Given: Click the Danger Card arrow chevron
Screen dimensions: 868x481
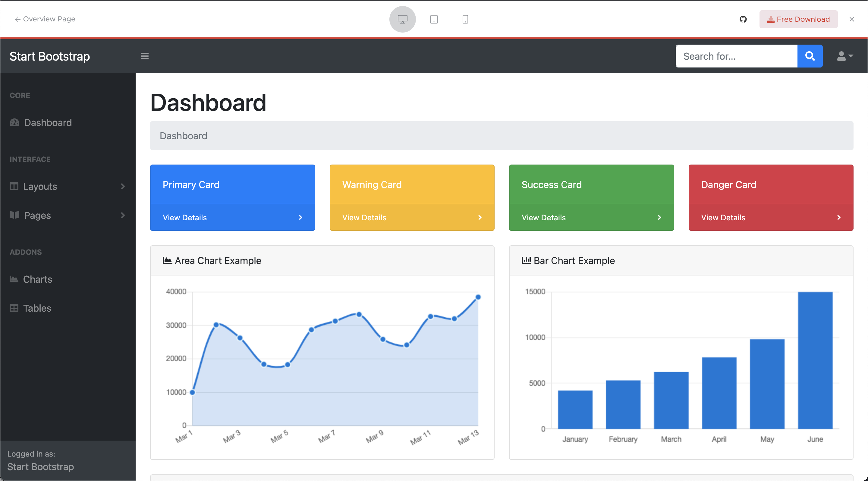Looking at the screenshot, I should pyautogui.click(x=839, y=218).
